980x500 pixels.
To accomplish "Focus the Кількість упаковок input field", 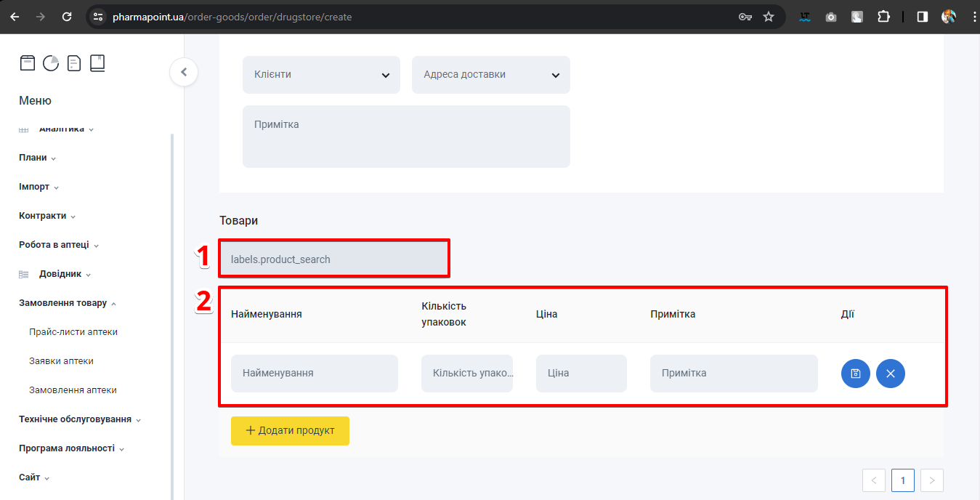I will click(x=466, y=374).
